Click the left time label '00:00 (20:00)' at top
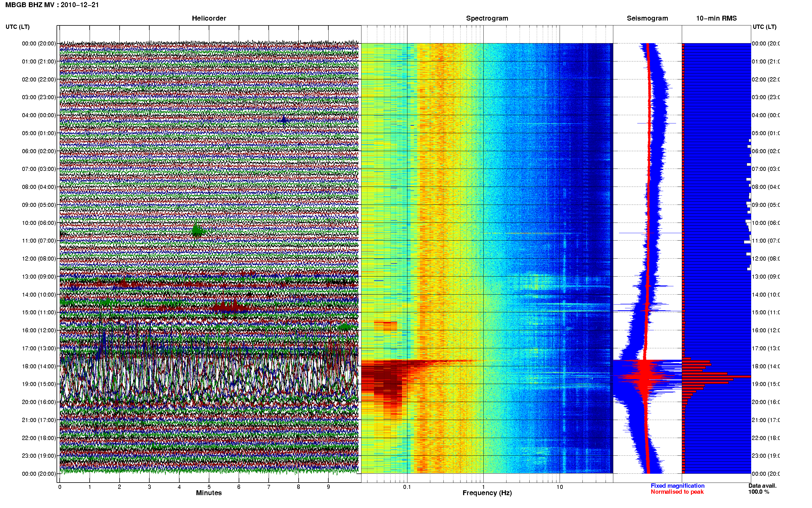812x508 pixels. pos(39,43)
